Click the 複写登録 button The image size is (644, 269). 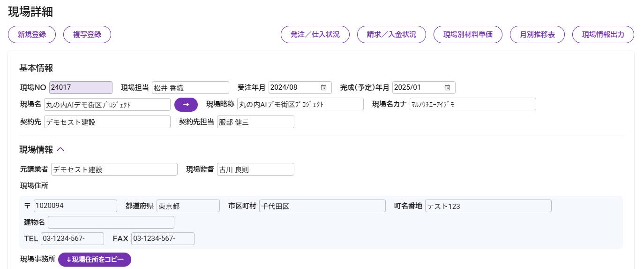[x=87, y=34]
